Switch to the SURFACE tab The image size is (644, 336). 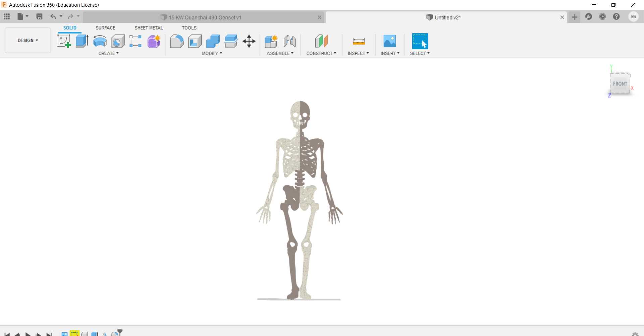click(x=105, y=28)
